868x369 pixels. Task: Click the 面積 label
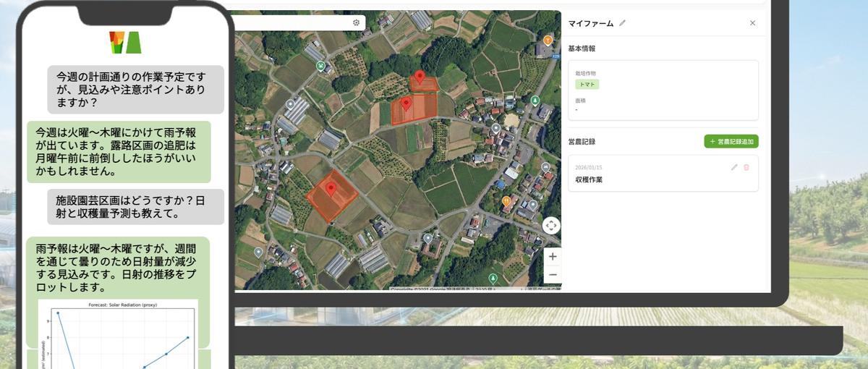[x=581, y=101]
